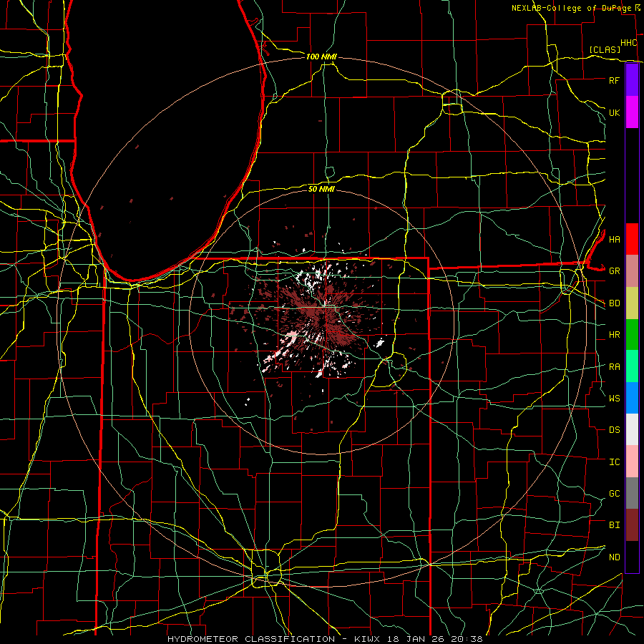Click the NEXLAB-College of DuPage header text
The image size is (644, 644).
[571, 8]
